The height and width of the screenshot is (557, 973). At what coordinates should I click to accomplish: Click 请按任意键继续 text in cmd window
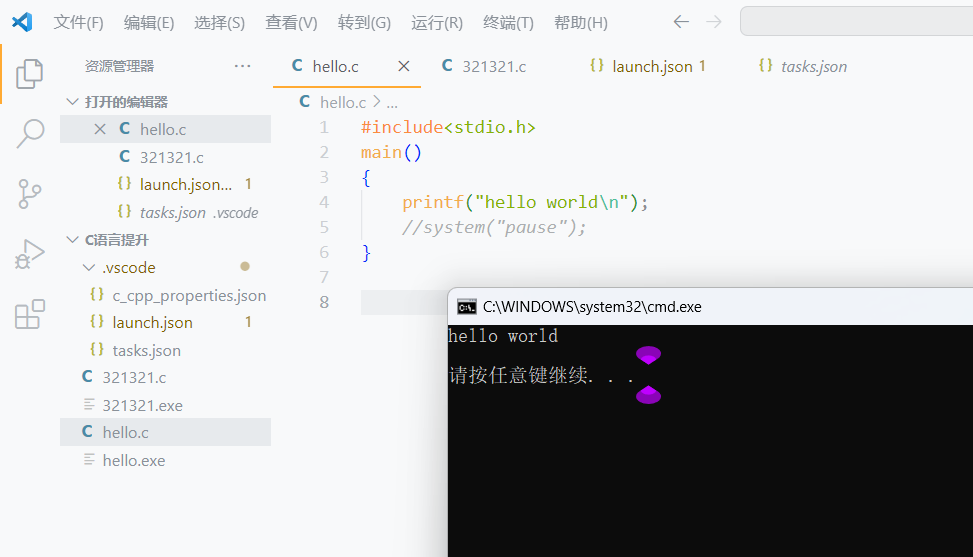pos(542,375)
